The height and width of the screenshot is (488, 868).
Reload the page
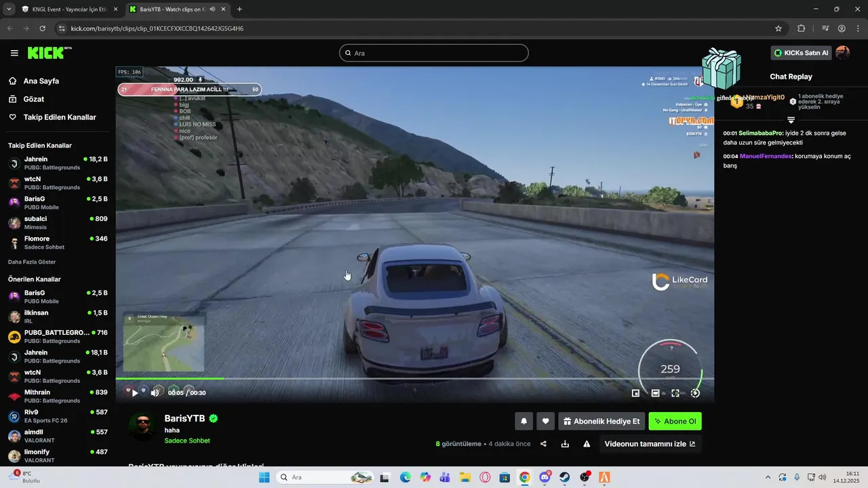[42, 28]
